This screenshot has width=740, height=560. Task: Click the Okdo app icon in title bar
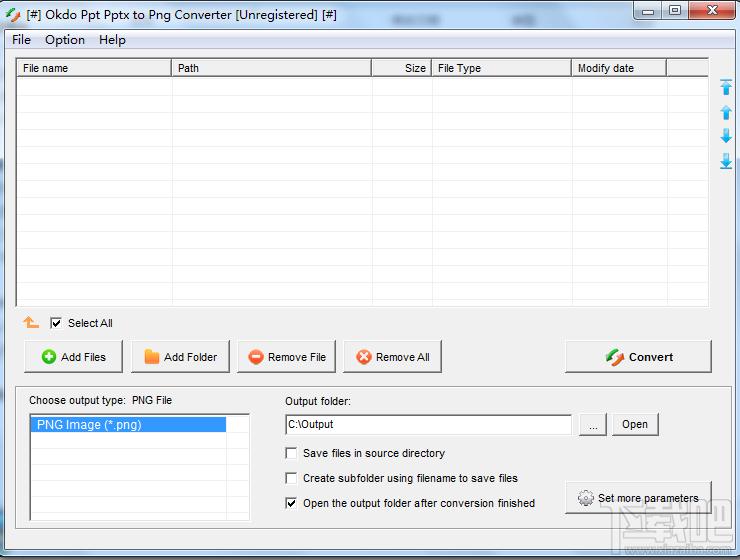[x=13, y=15]
